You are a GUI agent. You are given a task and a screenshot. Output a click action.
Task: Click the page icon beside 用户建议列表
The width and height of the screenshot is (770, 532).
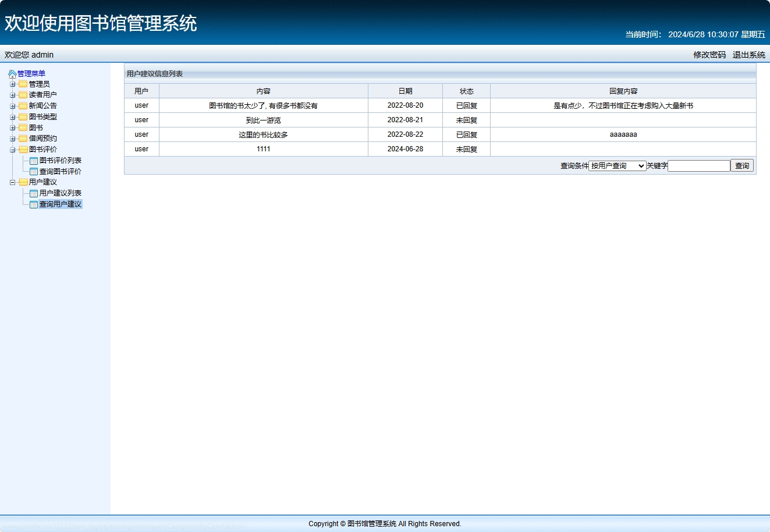33,193
